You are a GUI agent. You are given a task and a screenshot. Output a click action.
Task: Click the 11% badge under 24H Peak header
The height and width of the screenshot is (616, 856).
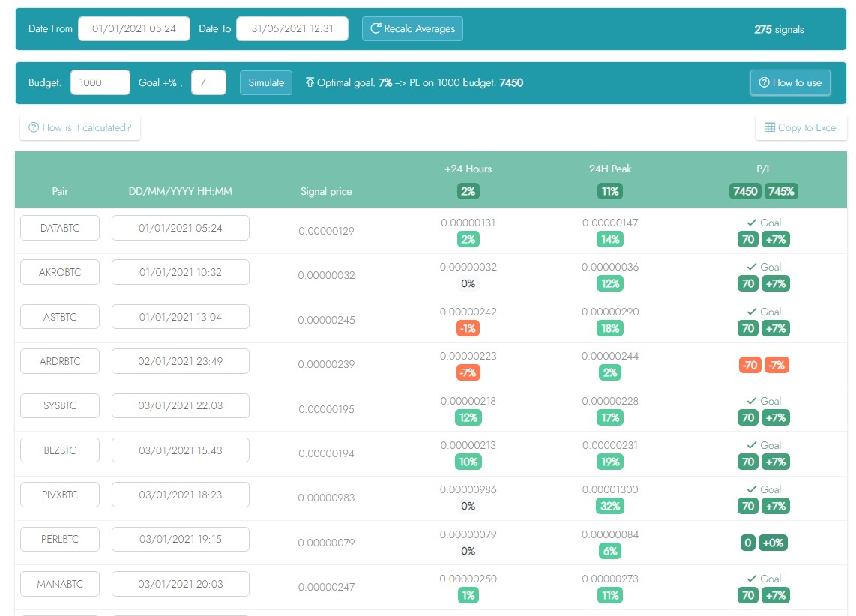tap(610, 192)
